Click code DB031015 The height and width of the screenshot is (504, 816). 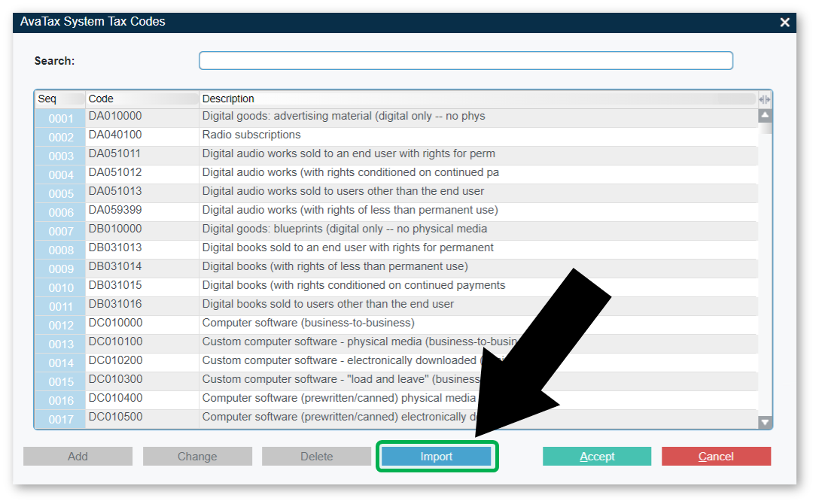[x=115, y=285]
